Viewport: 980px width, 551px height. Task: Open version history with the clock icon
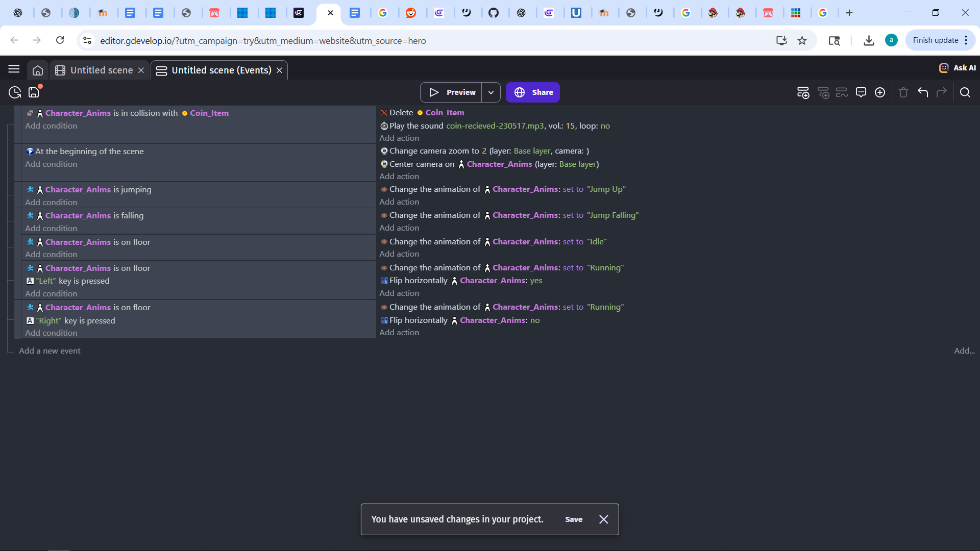pos(14,92)
